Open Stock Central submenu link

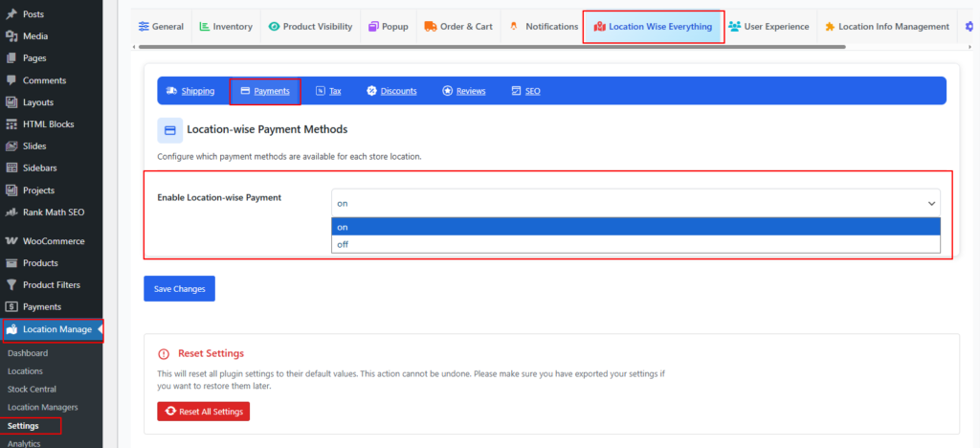pyautogui.click(x=32, y=390)
